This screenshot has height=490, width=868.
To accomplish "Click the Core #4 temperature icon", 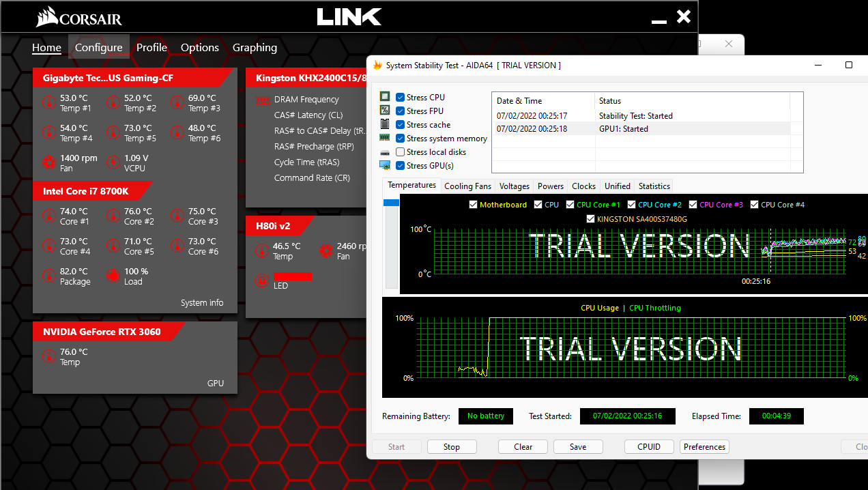I will point(49,246).
